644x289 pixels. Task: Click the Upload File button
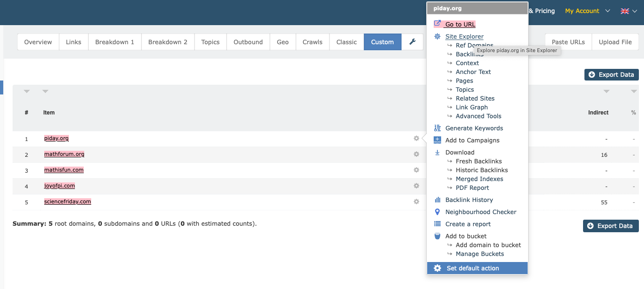tap(615, 41)
